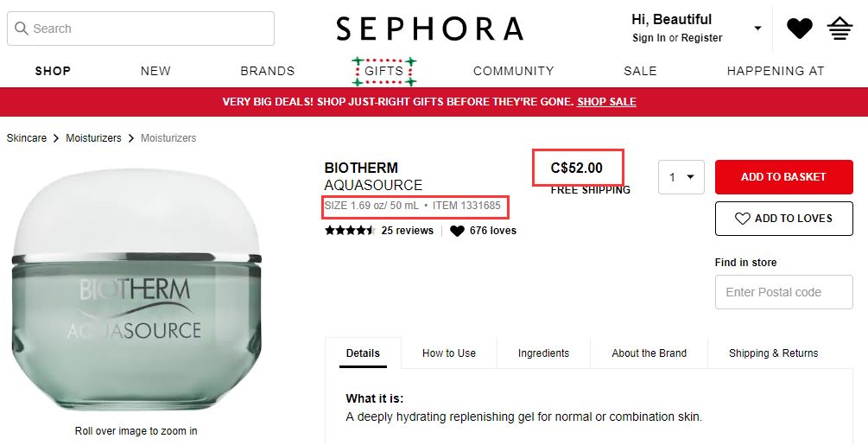
Task: Open the quantity selector dropdown
Action: coord(681,177)
